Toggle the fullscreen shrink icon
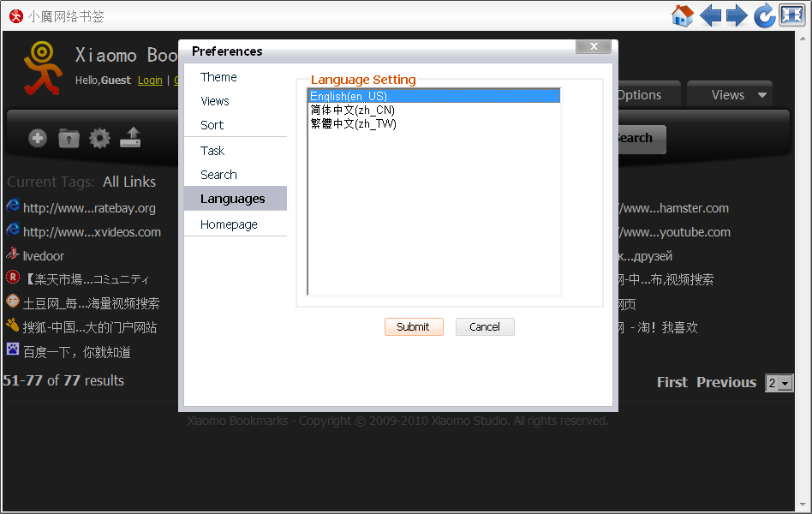 coord(791,15)
